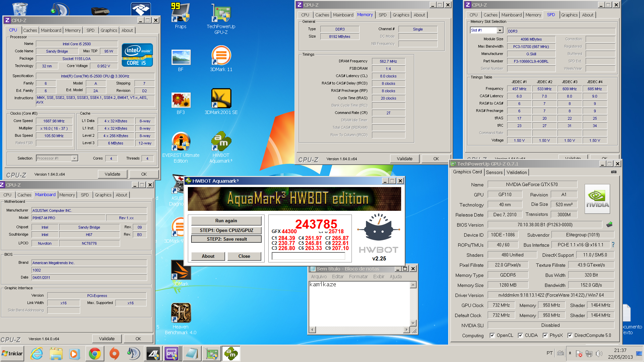Click the NVIDIA logo in GPU-Z
Screen dimensions: 644x362
(597, 199)
